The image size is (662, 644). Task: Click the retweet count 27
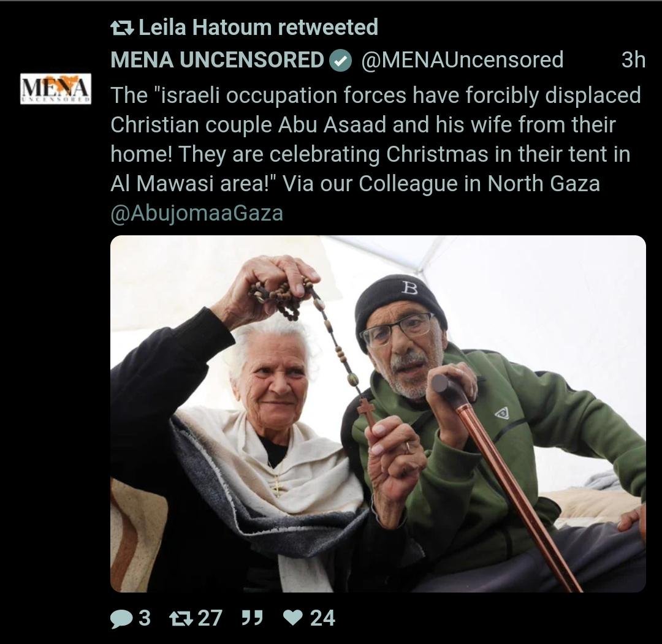pyautogui.click(x=210, y=618)
